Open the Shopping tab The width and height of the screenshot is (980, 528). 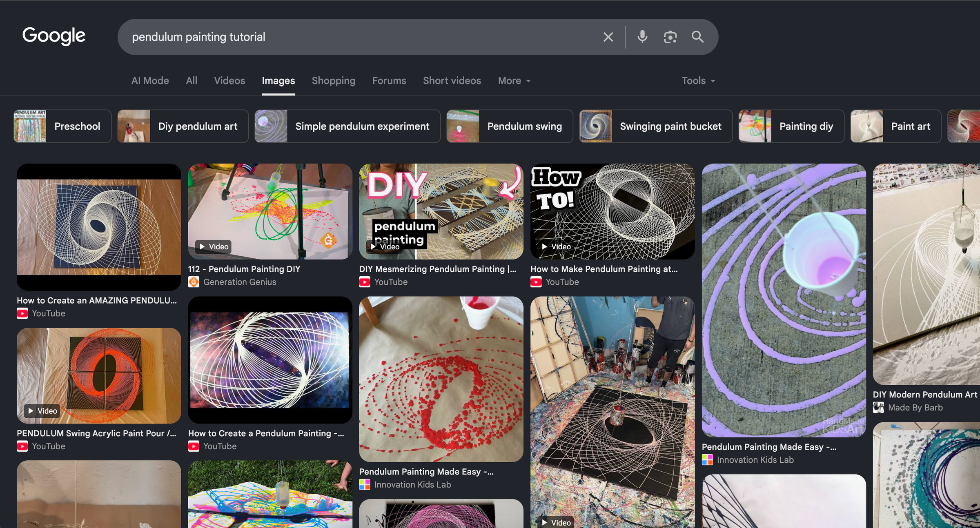(334, 81)
